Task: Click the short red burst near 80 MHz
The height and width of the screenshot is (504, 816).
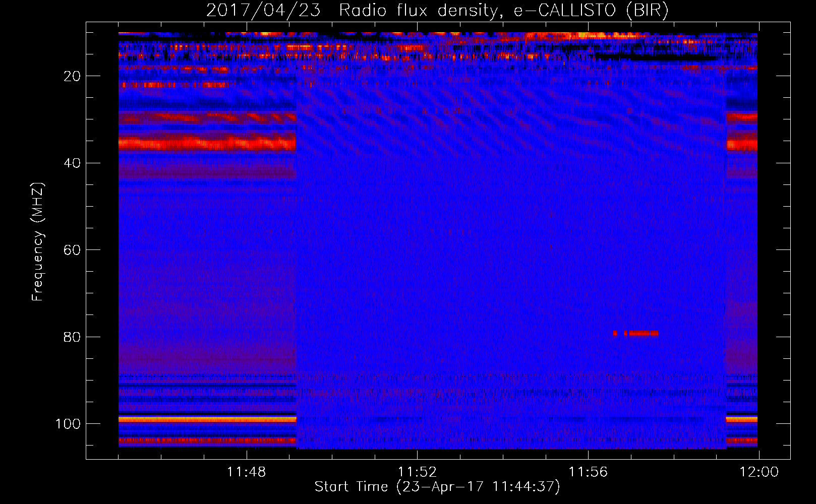Action: pos(635,333)
